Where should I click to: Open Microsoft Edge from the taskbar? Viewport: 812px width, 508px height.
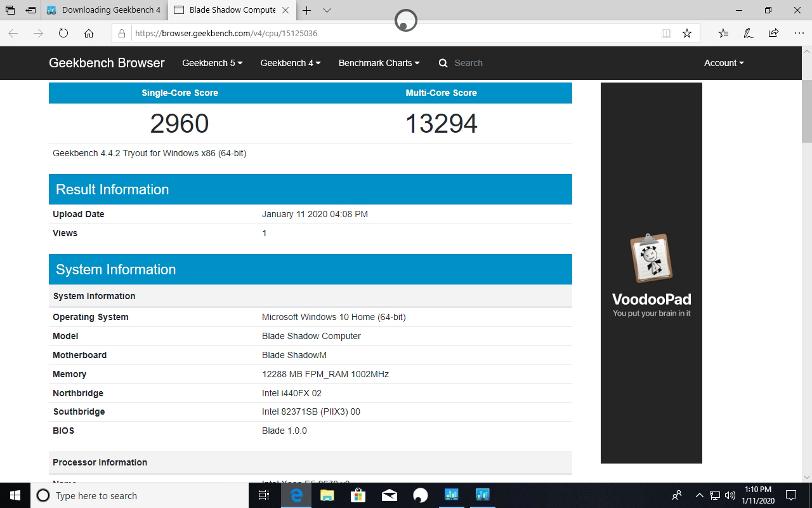click(296, 495)
